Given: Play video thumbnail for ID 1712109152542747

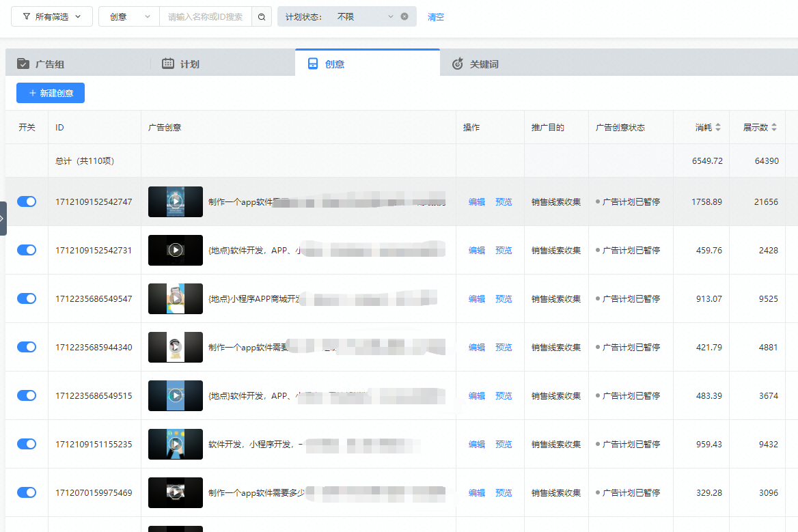Looking at the screenshot, I should pos(176,201).
